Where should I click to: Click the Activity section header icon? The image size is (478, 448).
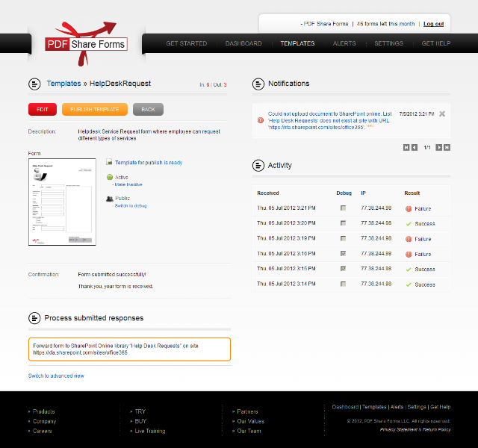(258, 166)
